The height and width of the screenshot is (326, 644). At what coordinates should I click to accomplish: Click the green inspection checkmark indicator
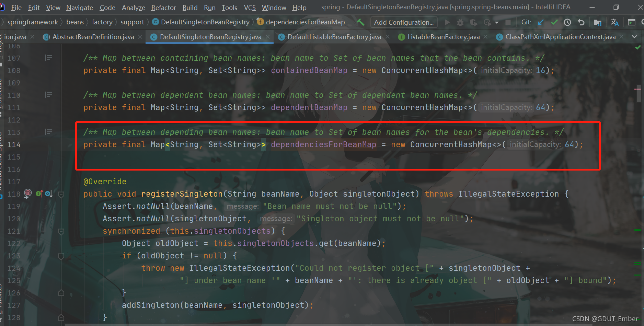point(638,47)
